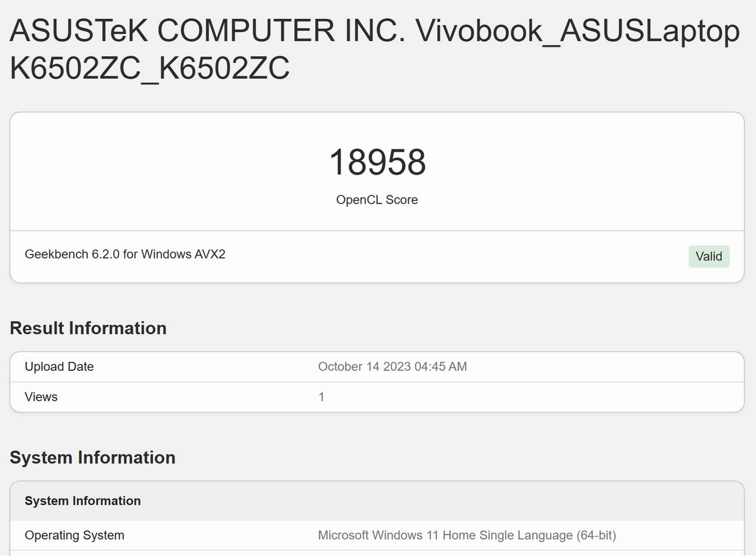Select the 18958 OpenCL score number

coord(377,163)
